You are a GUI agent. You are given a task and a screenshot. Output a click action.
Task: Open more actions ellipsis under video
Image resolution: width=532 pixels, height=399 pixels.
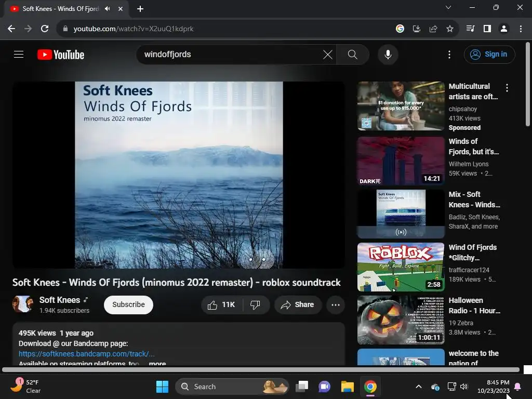tap(336, 304)
